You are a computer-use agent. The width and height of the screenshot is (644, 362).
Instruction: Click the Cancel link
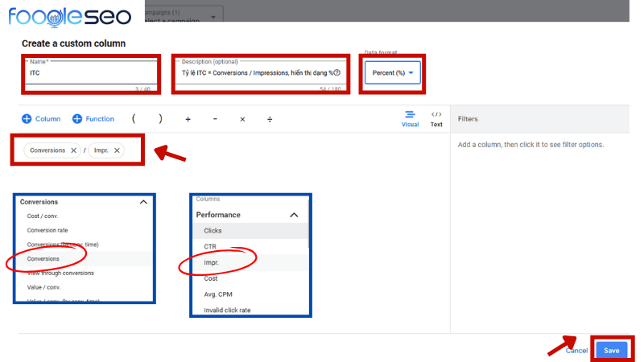click(x=576, y=351)
